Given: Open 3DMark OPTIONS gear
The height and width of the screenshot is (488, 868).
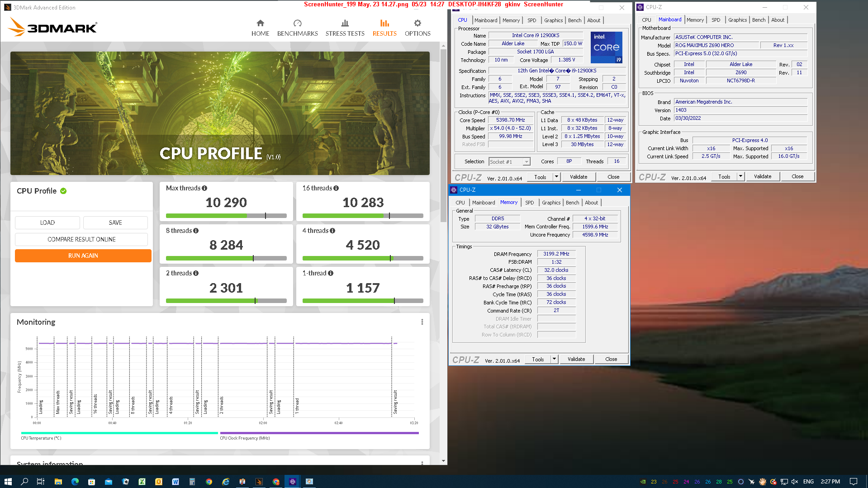Looking at the screenshot, I should (417, 23).
